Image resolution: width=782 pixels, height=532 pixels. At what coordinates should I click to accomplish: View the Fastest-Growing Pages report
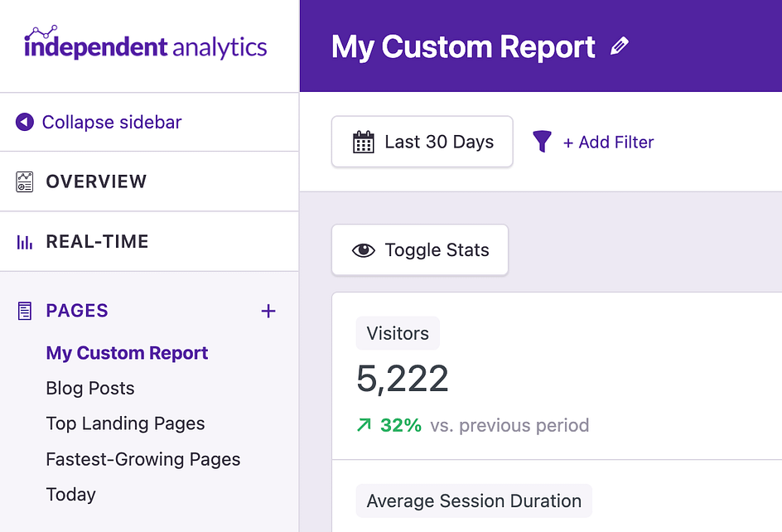click(x=142, y=459)
